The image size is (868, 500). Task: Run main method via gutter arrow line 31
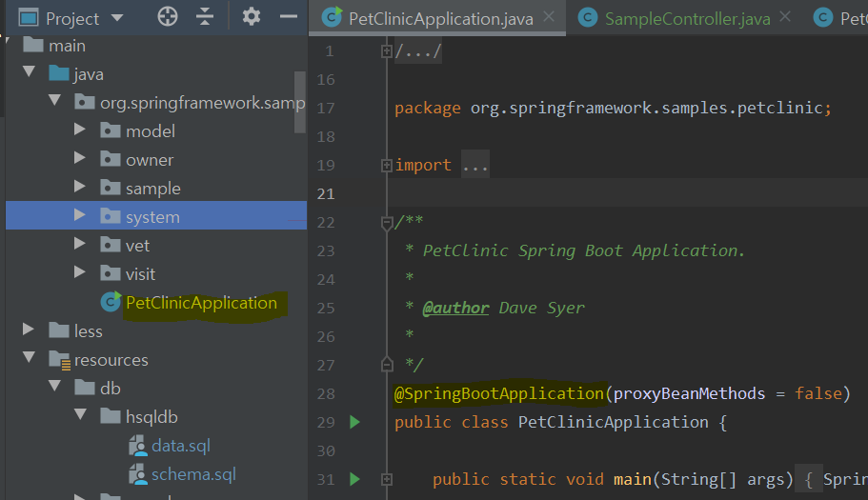coord(354,479)
